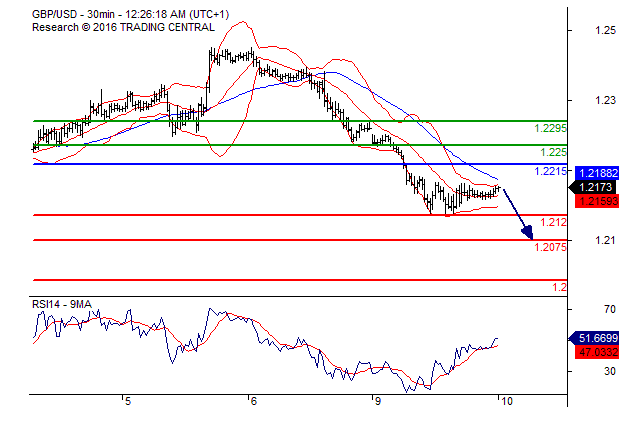Click the Research 2016 TRADING CENTRAL text
The image size is (641, 426).
point(123,27)
